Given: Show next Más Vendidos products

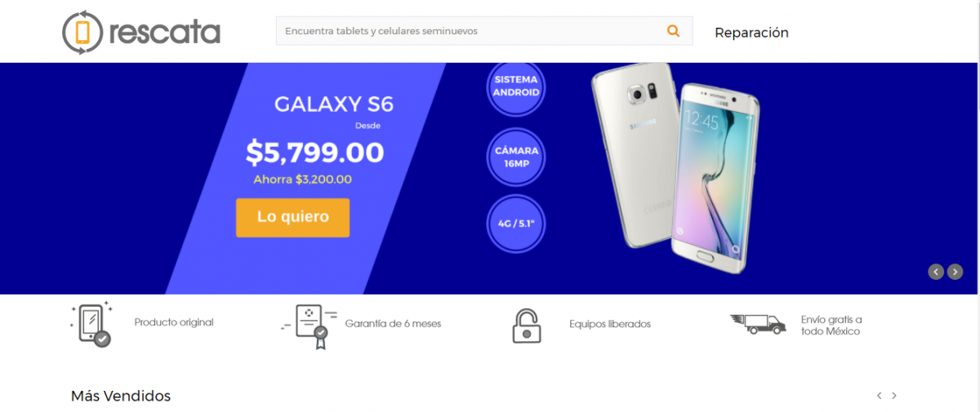Looking at the screenshot, I should (894, 396).
